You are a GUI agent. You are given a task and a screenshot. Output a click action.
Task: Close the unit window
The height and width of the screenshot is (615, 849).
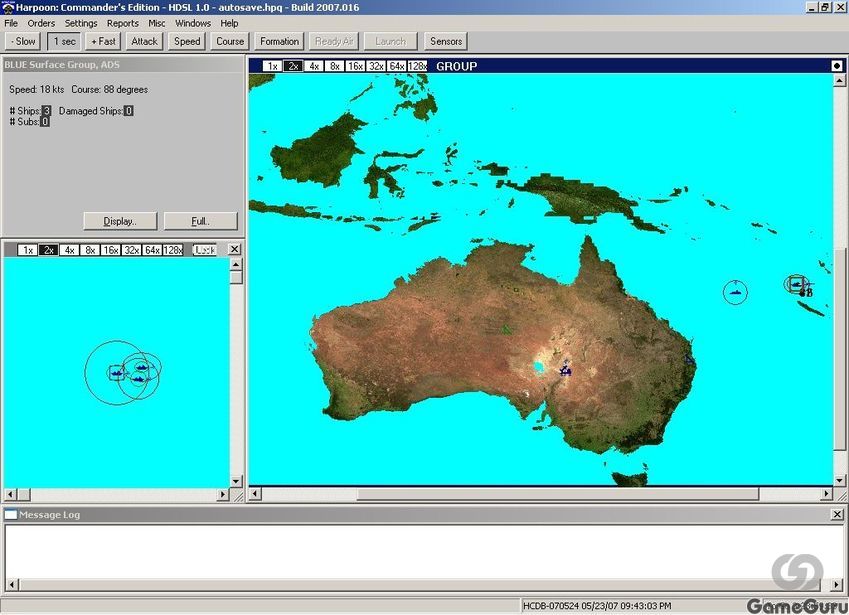(x=234, y=249)
